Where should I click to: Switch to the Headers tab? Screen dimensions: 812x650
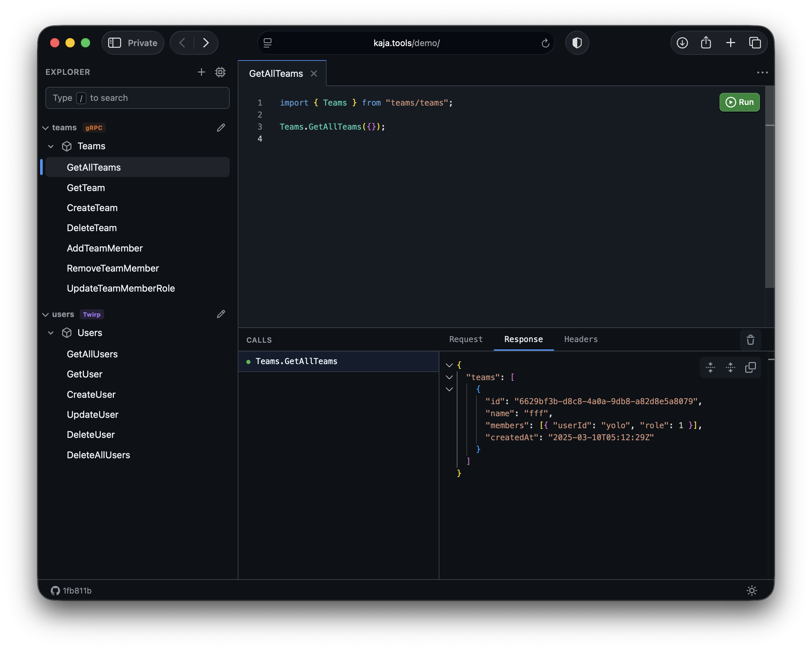(581, 339)
